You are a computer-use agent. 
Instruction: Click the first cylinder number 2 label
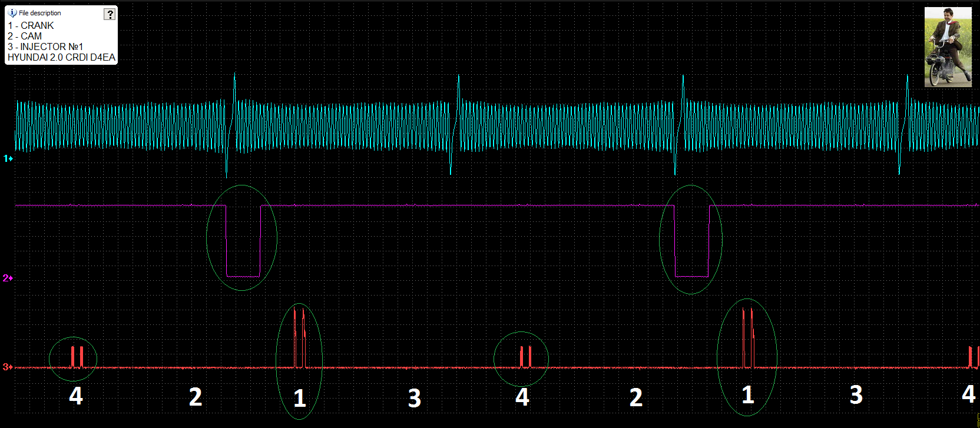[196, 397]
